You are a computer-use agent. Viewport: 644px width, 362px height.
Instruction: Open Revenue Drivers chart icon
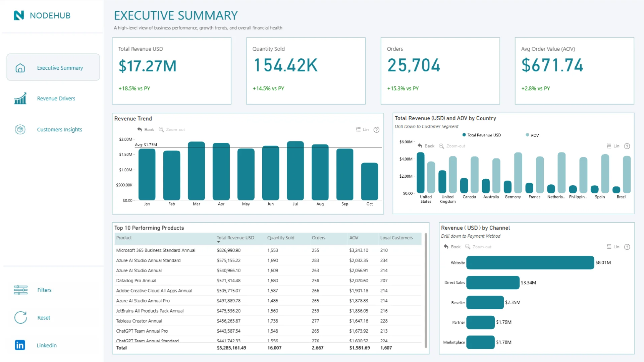coord(20,99)
